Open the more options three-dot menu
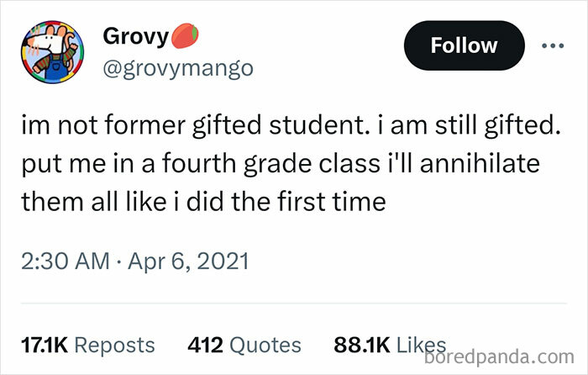The image size is (588, 375). pos(552,45)
